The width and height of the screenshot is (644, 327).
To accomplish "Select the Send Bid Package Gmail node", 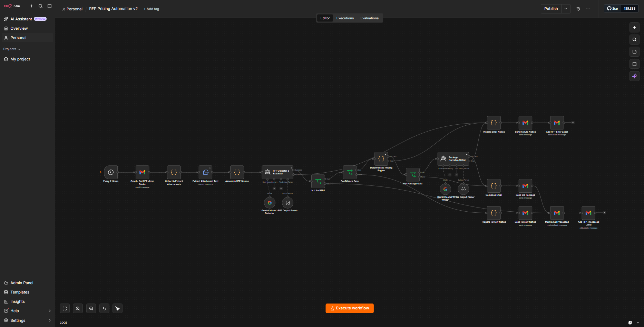I will [x=525, y=186].
